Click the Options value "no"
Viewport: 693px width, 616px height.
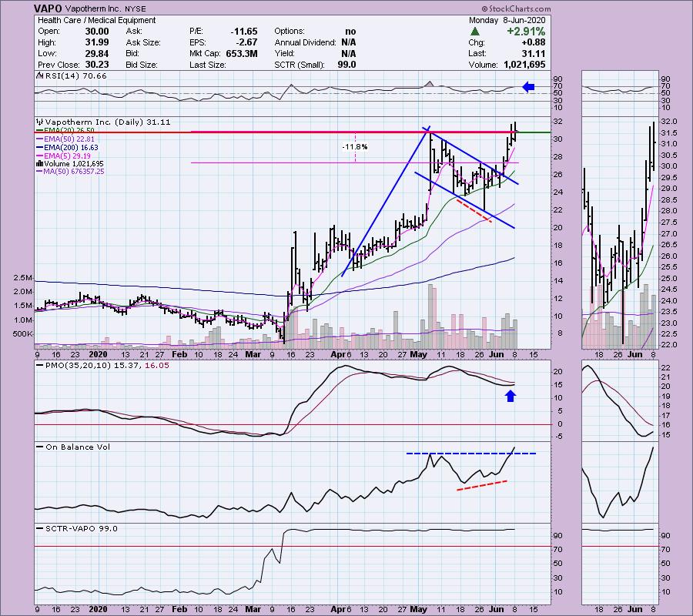(350, 32)
